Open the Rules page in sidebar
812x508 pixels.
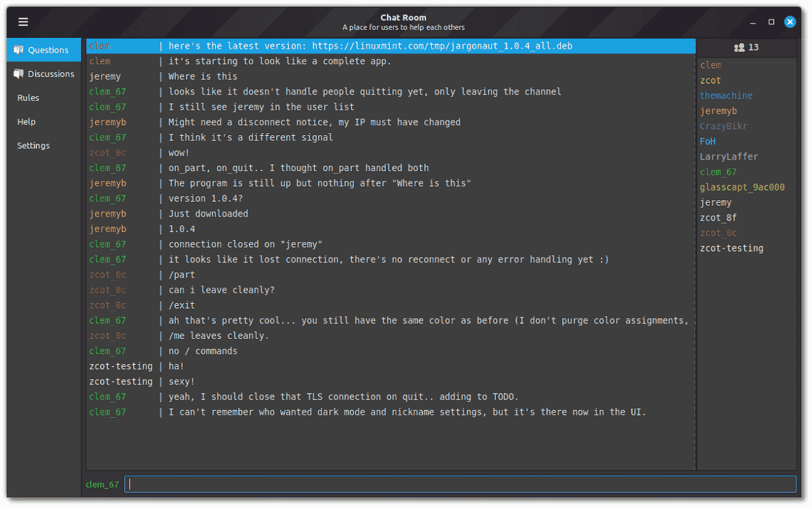[28, 98]
